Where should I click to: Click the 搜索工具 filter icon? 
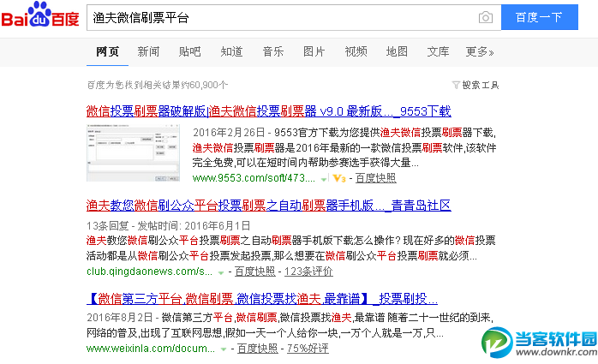[x=456, y=85]
